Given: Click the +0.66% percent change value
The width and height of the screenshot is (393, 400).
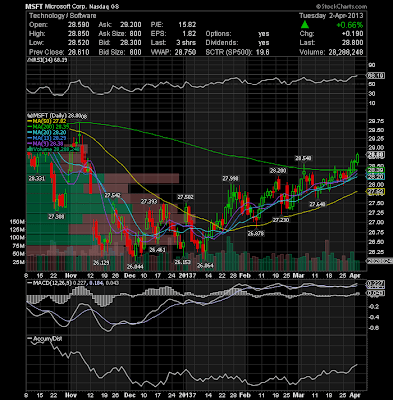Looking at the screenshot, I should coord(350,25).
